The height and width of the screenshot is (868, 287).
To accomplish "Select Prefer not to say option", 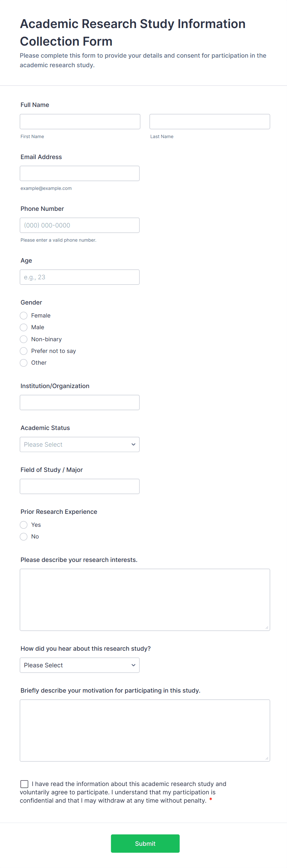I will pos(23,351).
